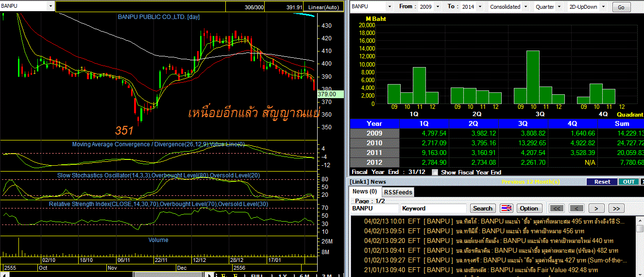Screen dimensions: 644x277
Task: Click the BANPU PUBLIC CO.,LTD. [day] chart title
Action: point(158,17)
